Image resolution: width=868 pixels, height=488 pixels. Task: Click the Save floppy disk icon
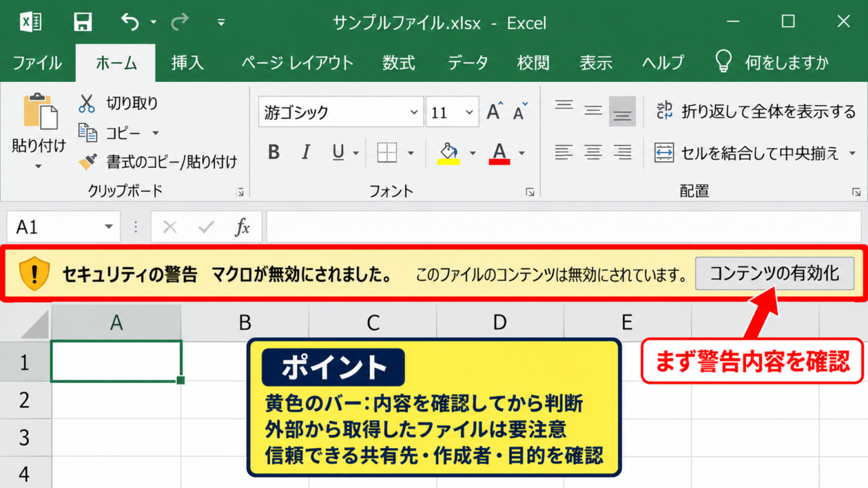point(82,22)
